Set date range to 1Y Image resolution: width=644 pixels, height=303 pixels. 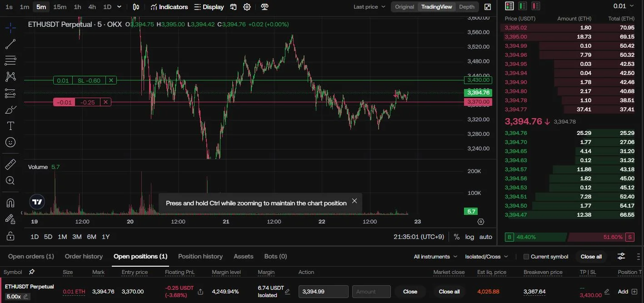pyautogui.click(x=105, y=237)
